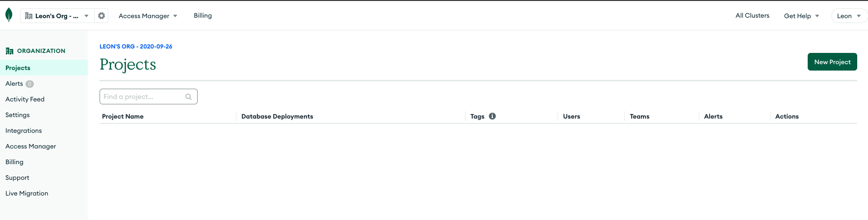Screen dimensions: 868x220
Task: Click the Project Name column header
Action: (x=123, y=116)
